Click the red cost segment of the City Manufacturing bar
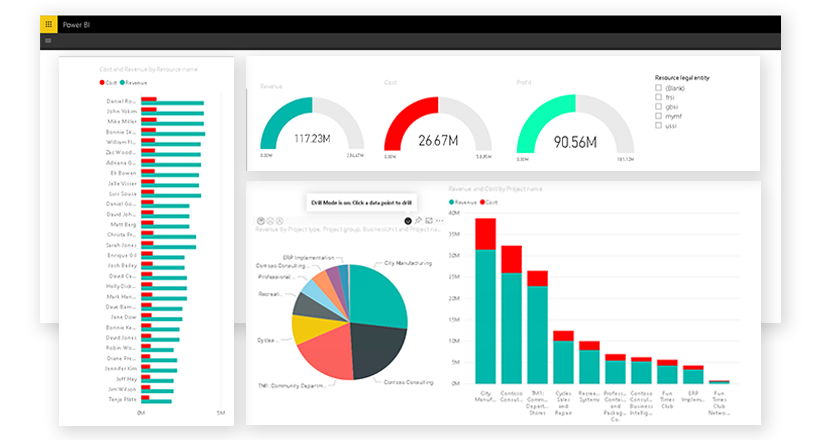820x440 pixels. point(485,234)
